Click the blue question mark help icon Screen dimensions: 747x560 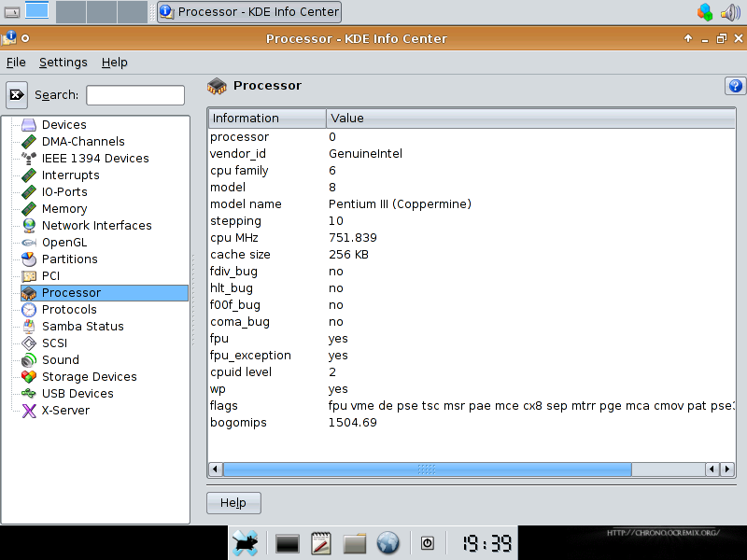pyautogui.click(x=735, y=86)
